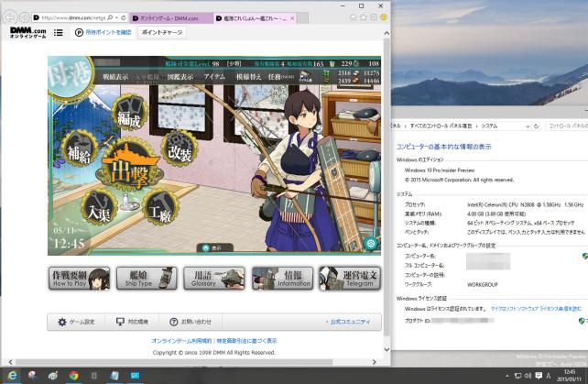Screen dimensions: 588x384
Task: Open the 用語 Glossary banner
Action: pyautogui.click(x=214, y=279)
